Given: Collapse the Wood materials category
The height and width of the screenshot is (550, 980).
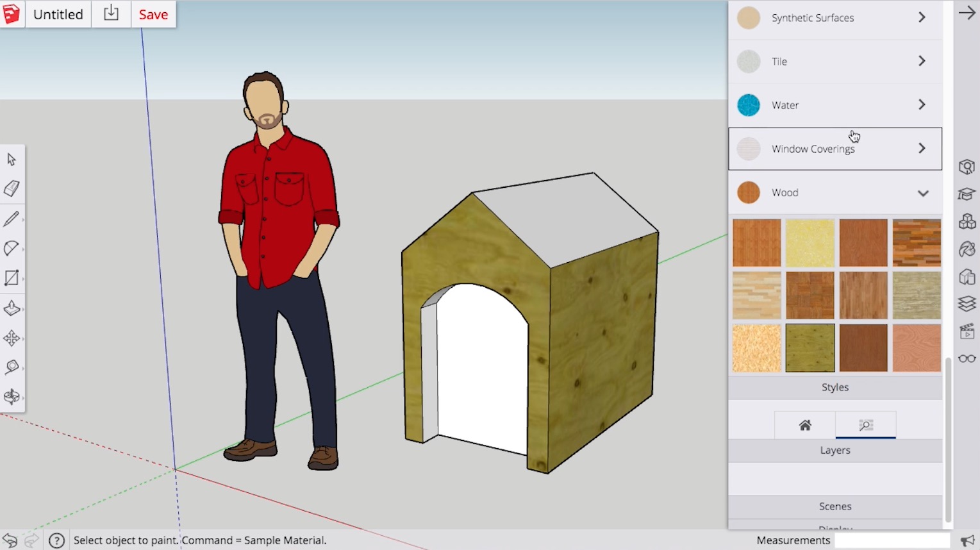Looking at the screenshot, I should tap(922, 193).
